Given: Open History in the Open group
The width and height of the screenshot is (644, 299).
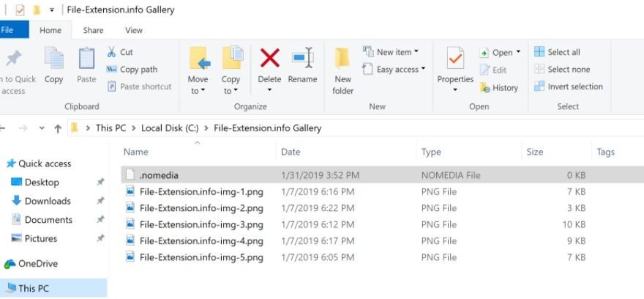Looking at the screenshot, I should (499, 87).
